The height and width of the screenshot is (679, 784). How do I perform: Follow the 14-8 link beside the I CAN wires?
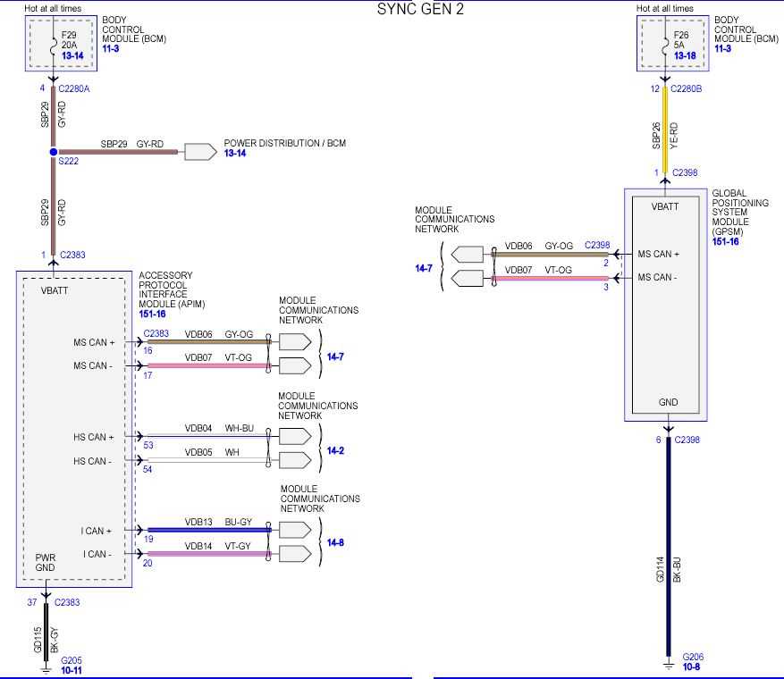335,542
